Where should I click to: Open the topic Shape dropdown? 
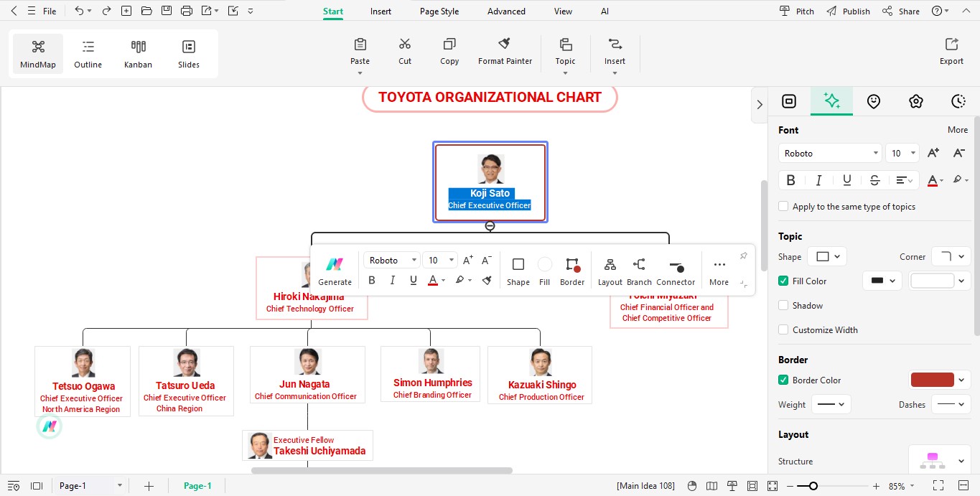click(827, 256)
